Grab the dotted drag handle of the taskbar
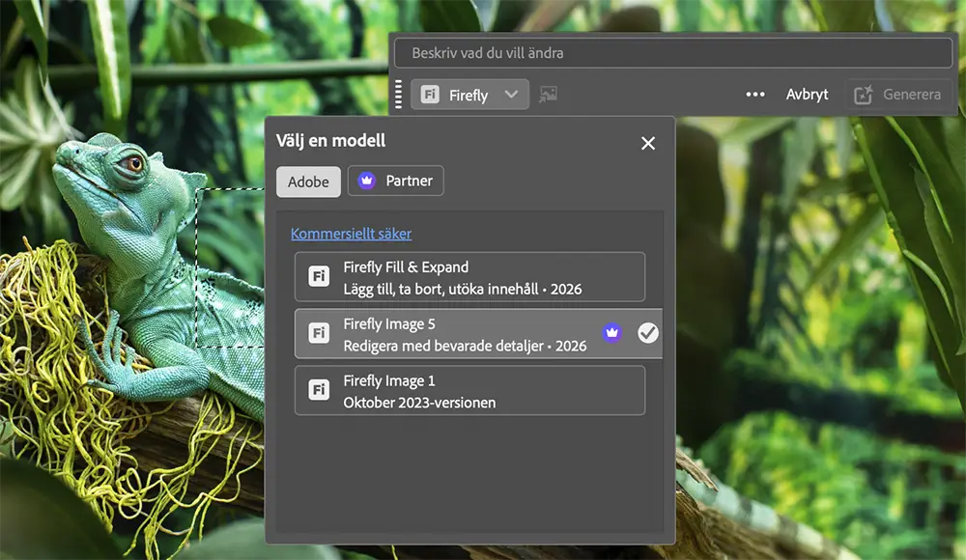The image size is (966, 560). pyautogui.click(x=398, y=95)
